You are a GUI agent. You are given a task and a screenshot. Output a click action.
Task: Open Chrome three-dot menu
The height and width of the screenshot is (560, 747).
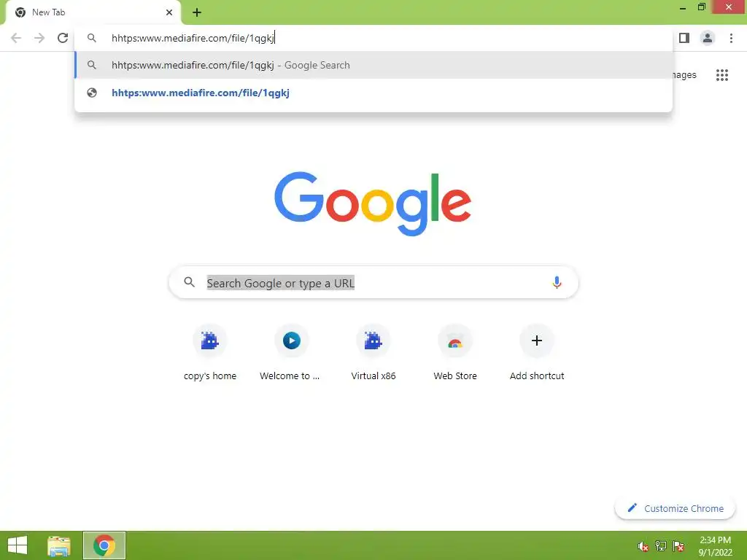(x=731, y=38)
